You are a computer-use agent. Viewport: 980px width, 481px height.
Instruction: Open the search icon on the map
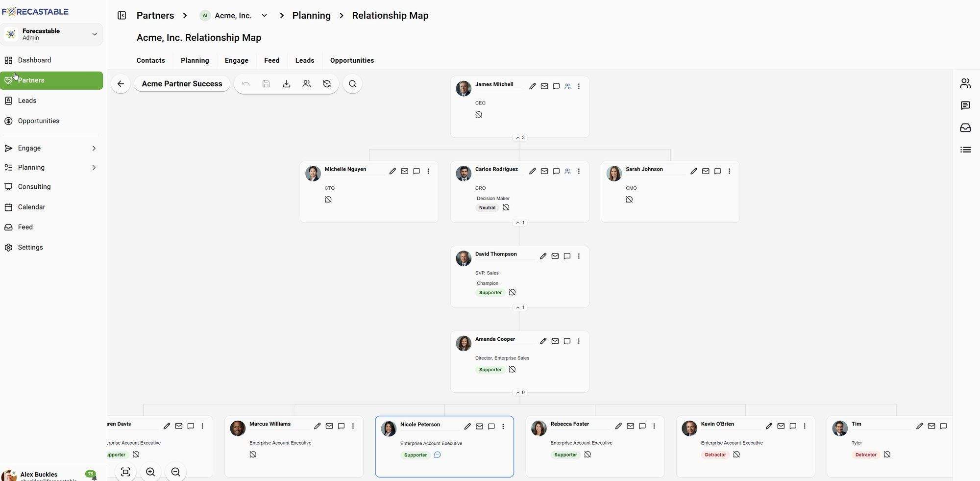(352, 84)
